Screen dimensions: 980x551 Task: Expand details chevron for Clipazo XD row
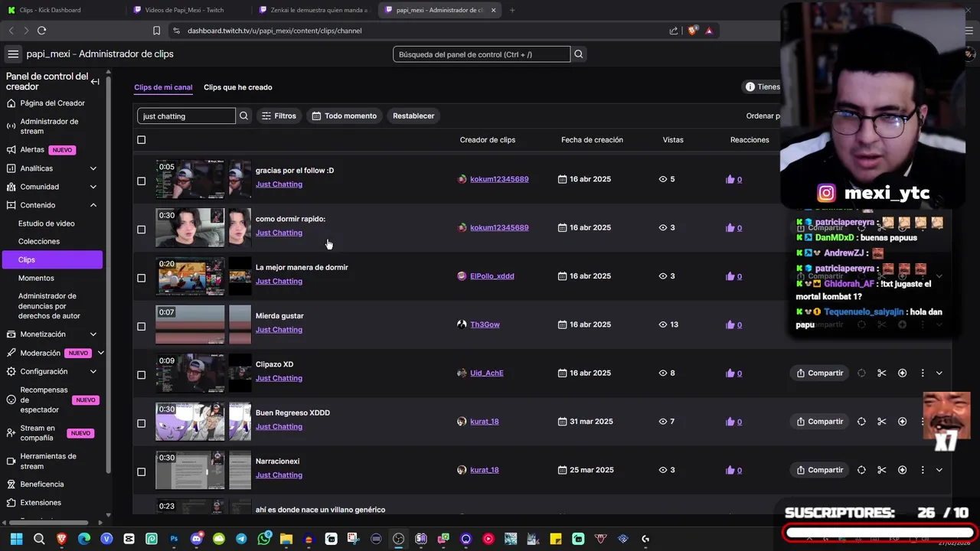939,373
